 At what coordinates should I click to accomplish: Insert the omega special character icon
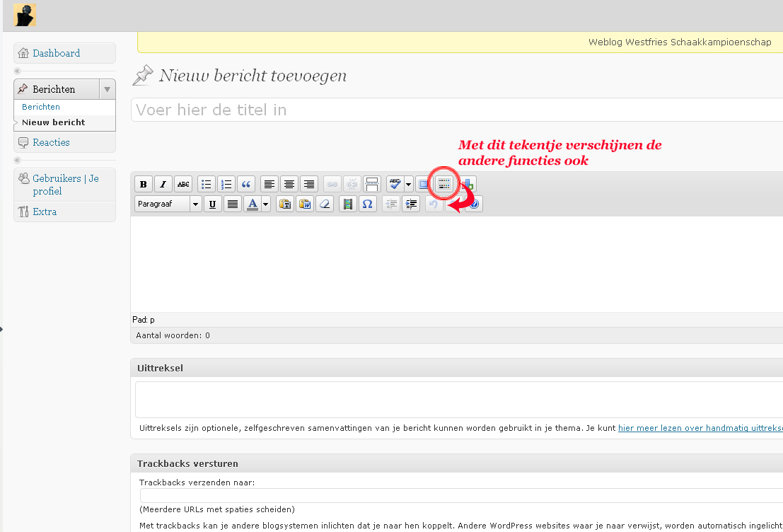[368, 204]
